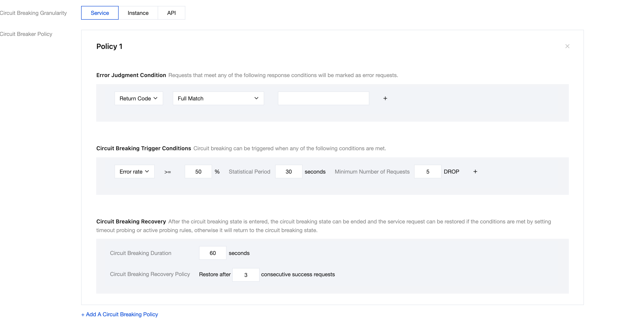Open the Error rate dropdown
Image resolution: width=644 pixels, height=327 pixels.
135,171
